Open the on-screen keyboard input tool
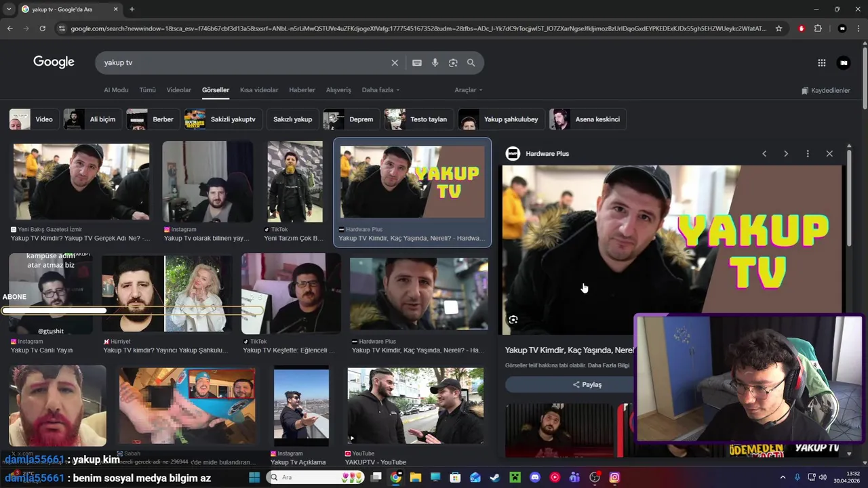Viewport: 868px width, 488px height. [417, 62]
